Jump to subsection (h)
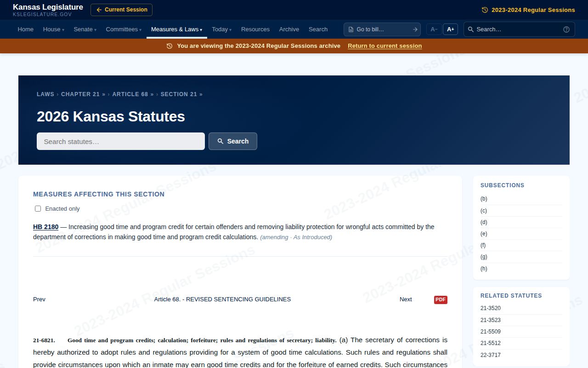 pyautogui.click(x=484, y=269)
